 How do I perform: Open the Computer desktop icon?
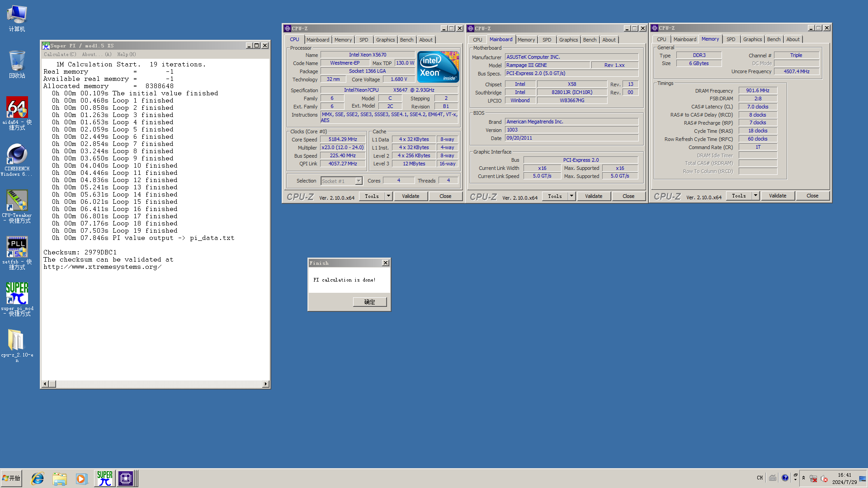pyautogui.click(x=17, y=18)
